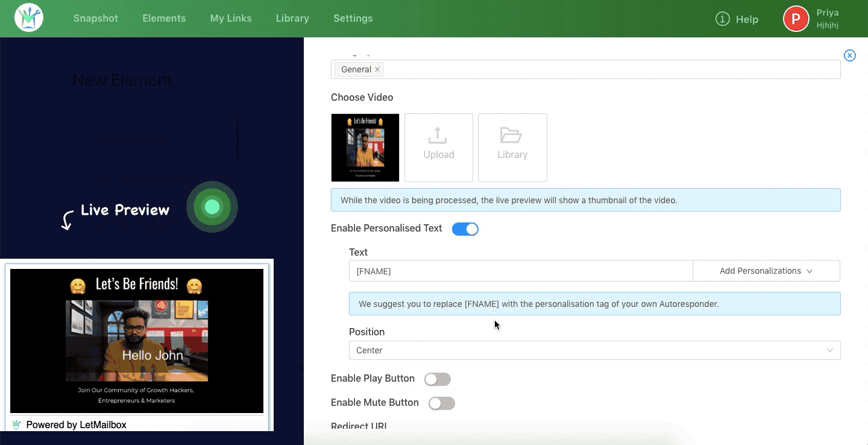868x445 pixels.
Task: Click the personalised Text input field
Action: (x=521, y=271)
